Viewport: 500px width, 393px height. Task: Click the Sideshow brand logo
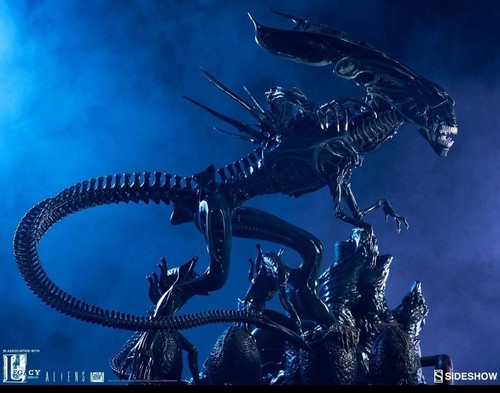coord(465,376)
